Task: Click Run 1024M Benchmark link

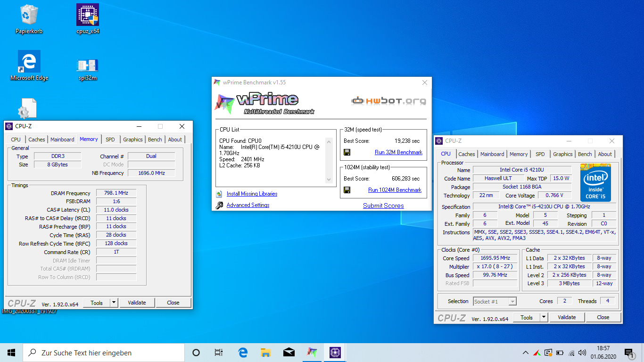Action: tap(395, 190)
